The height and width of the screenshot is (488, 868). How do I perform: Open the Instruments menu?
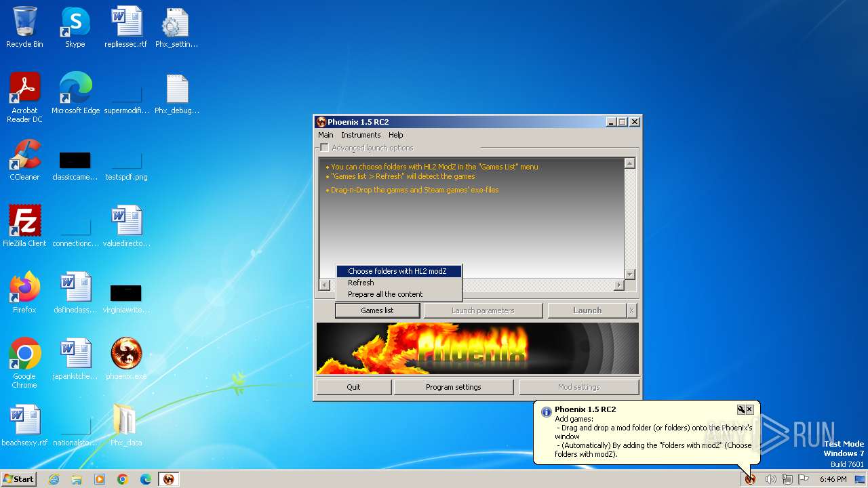click(x=361, y=135)
